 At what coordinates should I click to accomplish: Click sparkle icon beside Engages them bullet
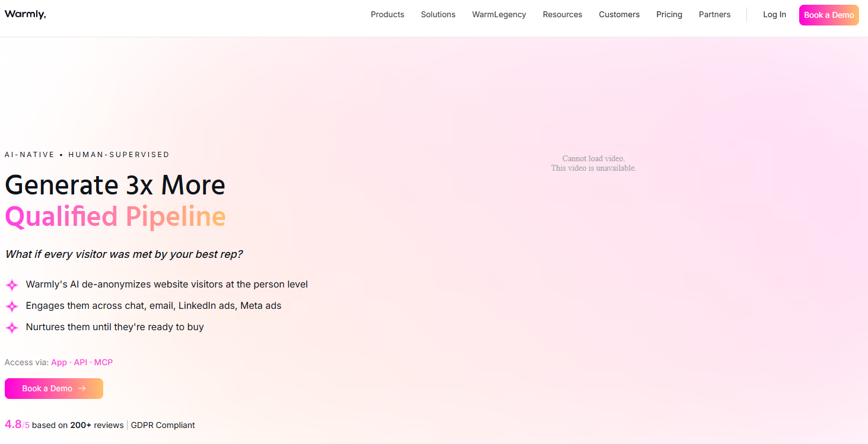(x=12, y=306)
